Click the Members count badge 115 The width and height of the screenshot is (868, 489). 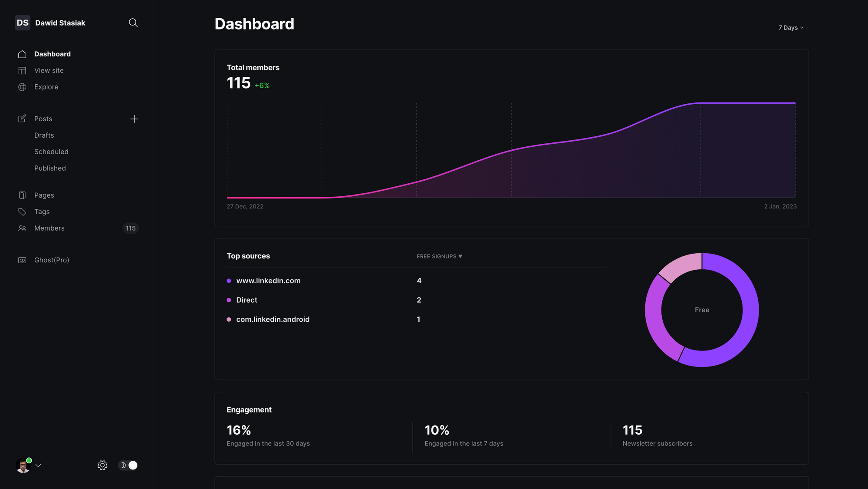pyautogui.click(x=131, y=228)
